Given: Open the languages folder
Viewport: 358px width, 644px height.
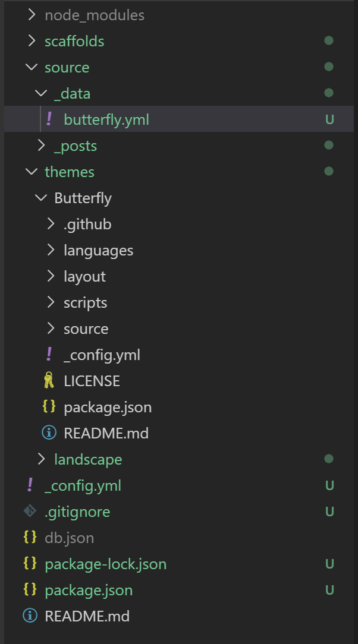Looking at the screenshot, I should coord(98,250).
